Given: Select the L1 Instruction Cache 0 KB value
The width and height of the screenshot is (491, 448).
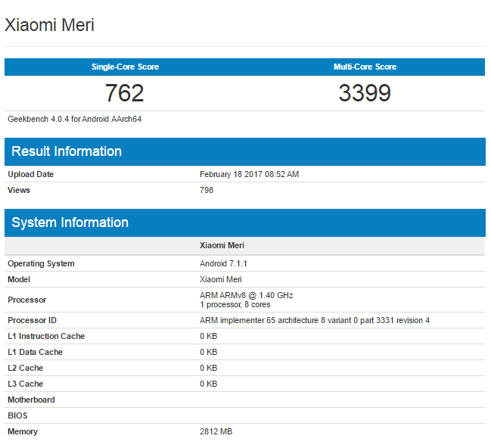Looking at the screenshot, I should tap(208, 336).
